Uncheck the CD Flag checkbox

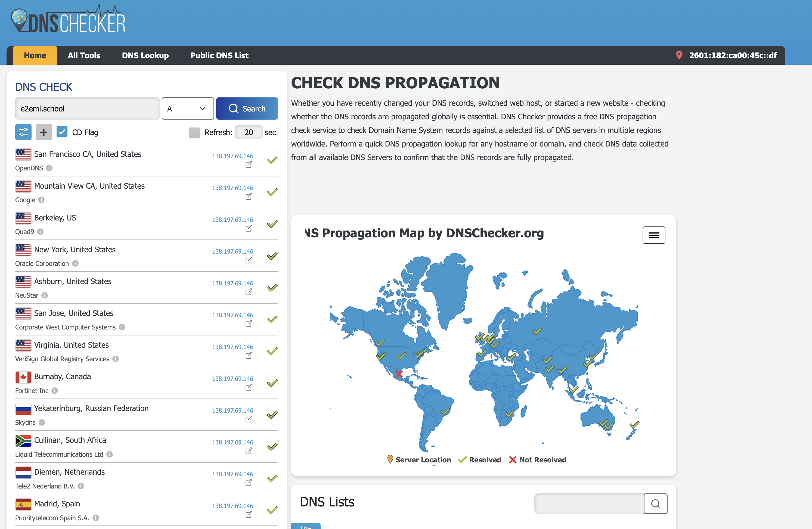(x=62, y=132)
